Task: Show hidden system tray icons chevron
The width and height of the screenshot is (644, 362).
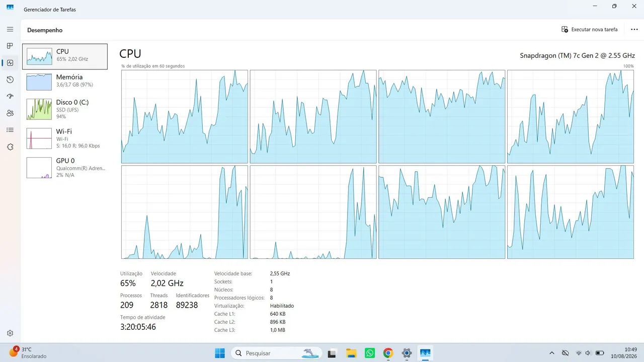Action: pyautogui.click(x=551, y=353)
